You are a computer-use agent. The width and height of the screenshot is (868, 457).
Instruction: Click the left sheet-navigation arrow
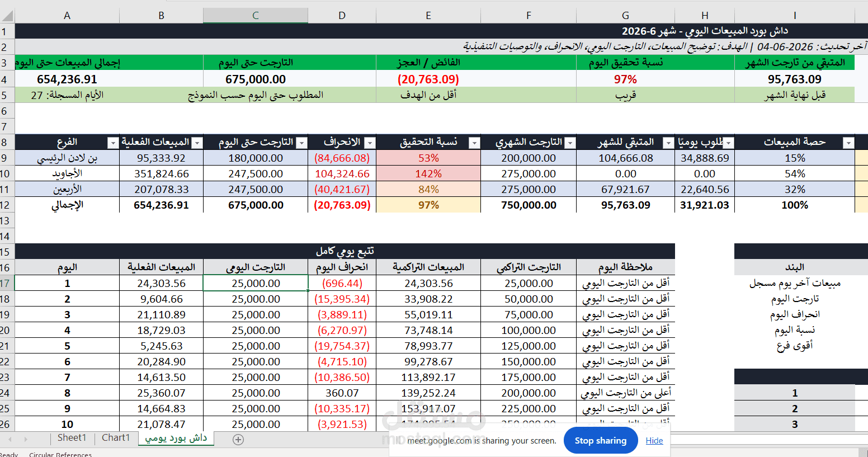click(x=10, y=439)
